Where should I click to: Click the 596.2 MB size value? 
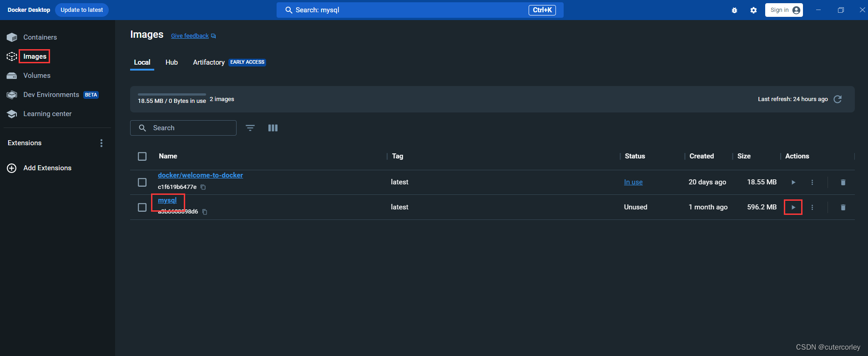tap(762, 207)
